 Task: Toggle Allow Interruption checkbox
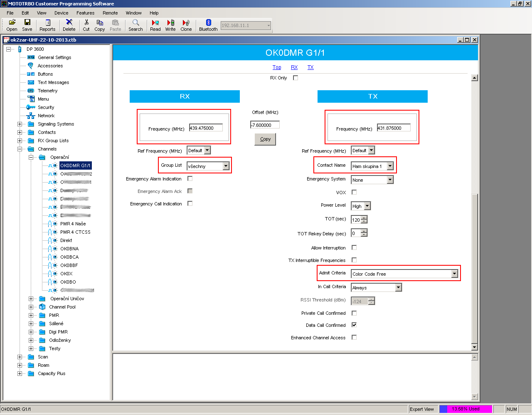354,247
